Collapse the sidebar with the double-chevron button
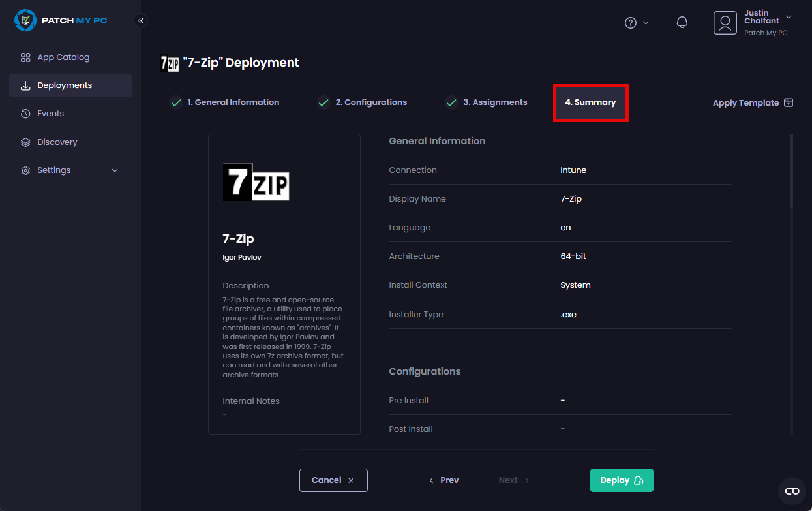Screen dimensions: 812x511 [141, 20]
